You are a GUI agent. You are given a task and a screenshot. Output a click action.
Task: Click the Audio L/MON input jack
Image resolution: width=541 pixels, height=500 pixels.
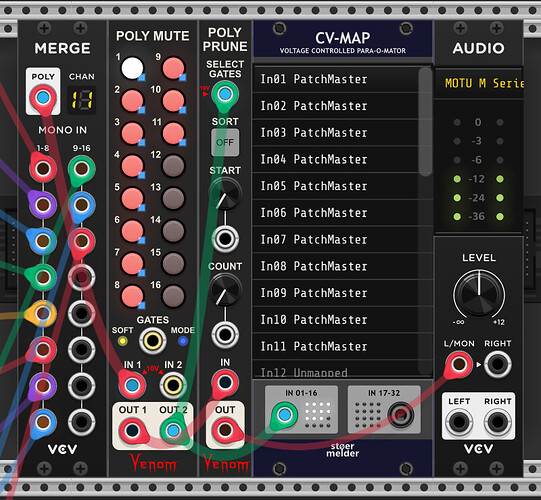(459, 364)
